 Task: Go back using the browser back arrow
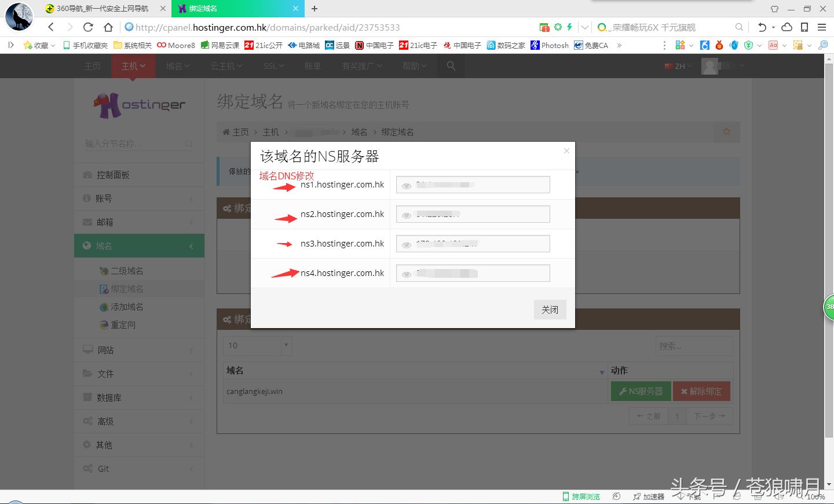tap(51, 27)
